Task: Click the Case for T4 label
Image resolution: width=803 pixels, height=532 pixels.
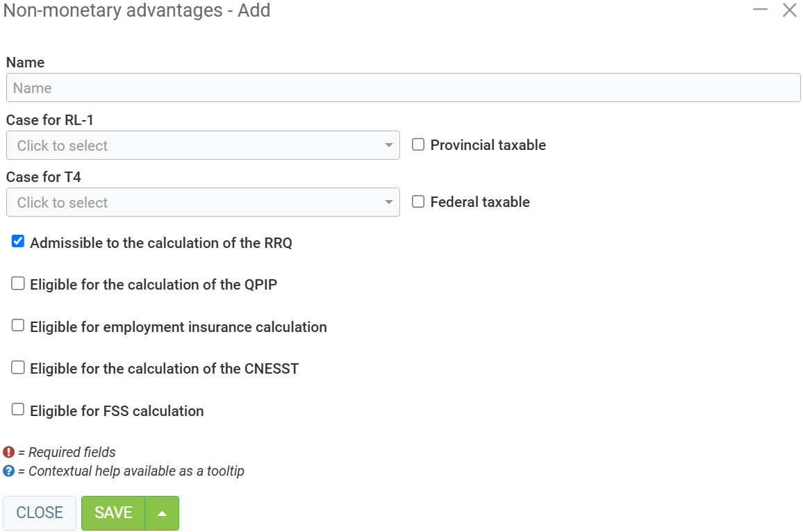Action: (44, 177)
